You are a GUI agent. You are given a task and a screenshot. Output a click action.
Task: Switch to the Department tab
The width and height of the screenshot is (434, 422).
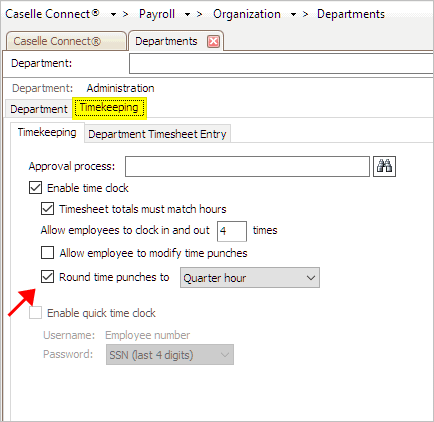click(39, 109)
